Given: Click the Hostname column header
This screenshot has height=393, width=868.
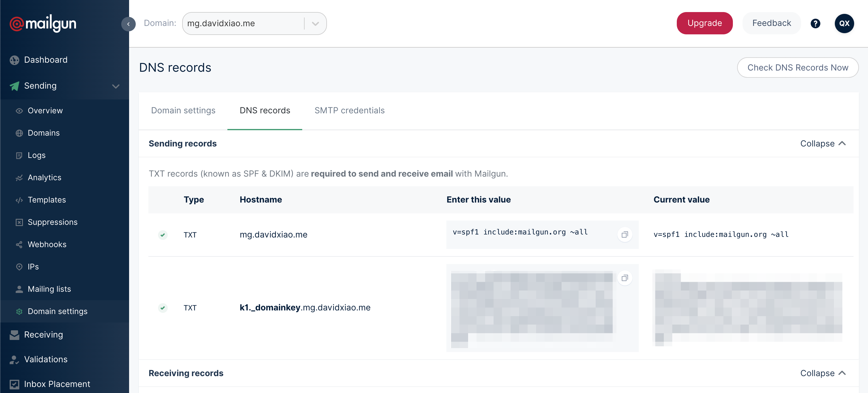Looking at the screenshot, I should 261,200.
